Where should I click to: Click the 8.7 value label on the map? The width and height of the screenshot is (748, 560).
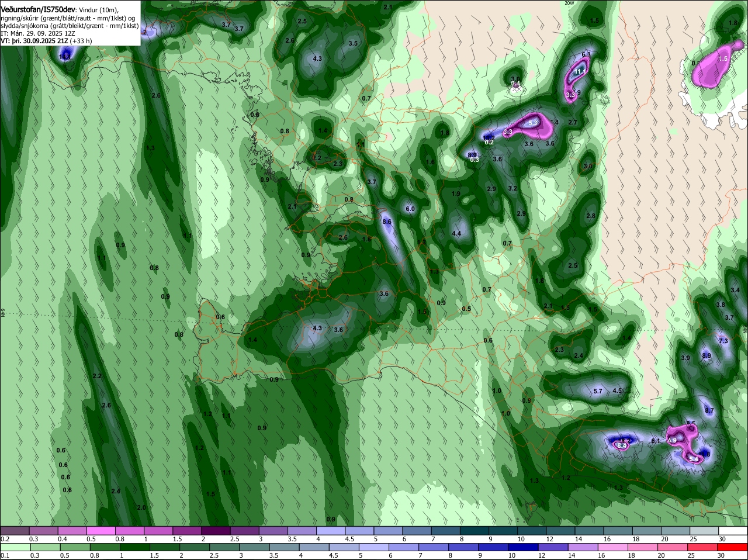click(x=709, y=411)
